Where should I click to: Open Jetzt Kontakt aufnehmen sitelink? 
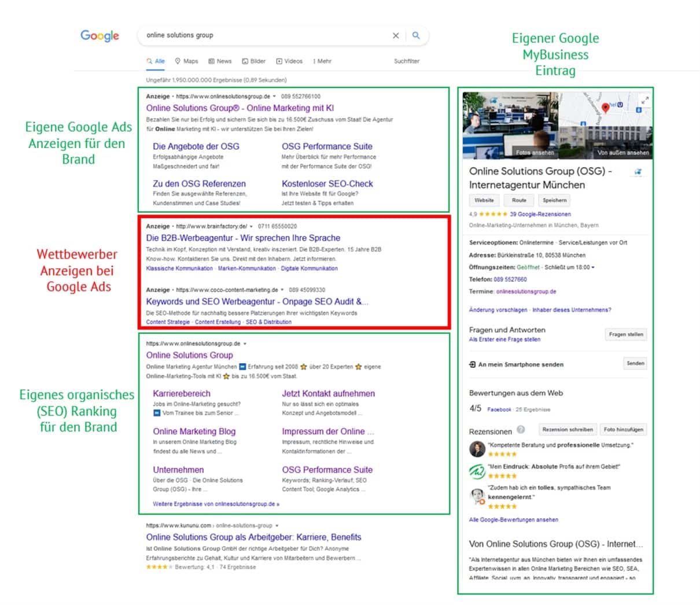[328, 393]
